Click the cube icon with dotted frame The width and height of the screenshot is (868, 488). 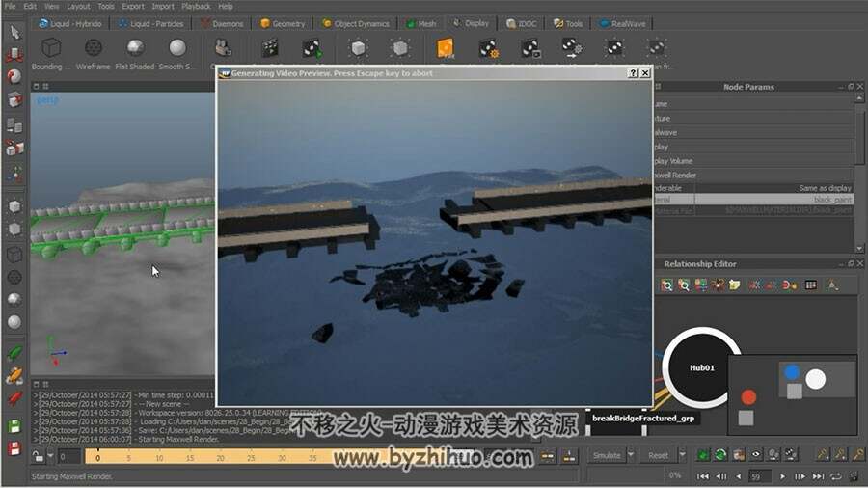point(358,48)
